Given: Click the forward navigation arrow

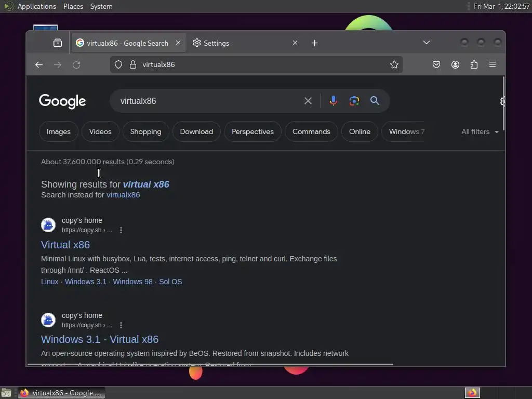Looking at the screenshot, I should (x=58, y=65).
